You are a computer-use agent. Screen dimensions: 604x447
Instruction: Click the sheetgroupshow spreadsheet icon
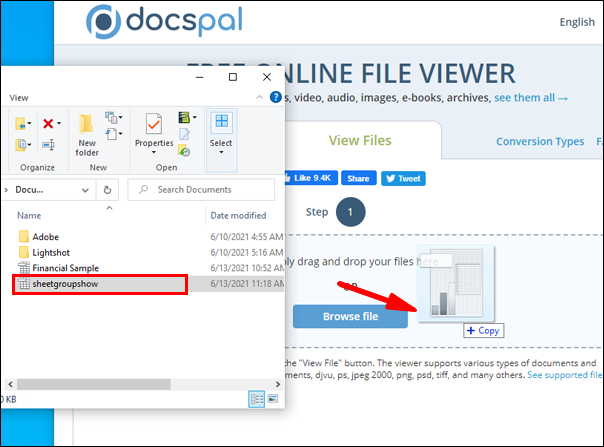click(24, 284)
